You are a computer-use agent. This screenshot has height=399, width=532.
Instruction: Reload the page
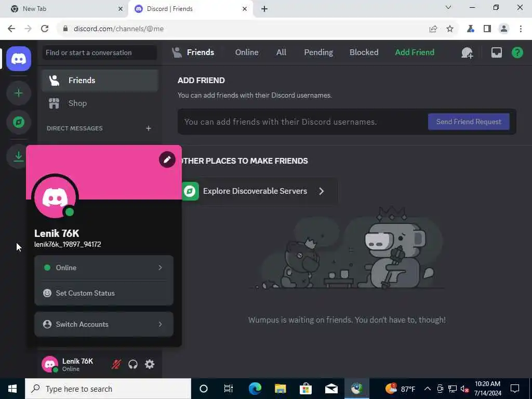(x=45, y=29)
